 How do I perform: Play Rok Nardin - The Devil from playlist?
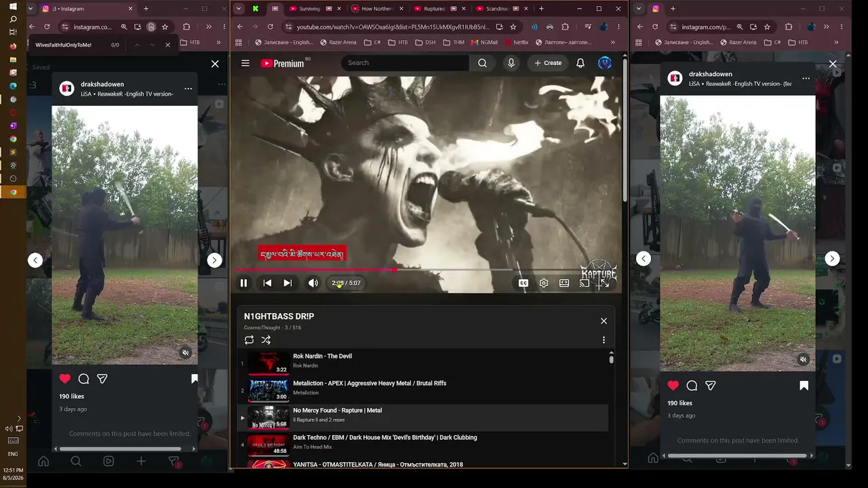tap(424, 363)
